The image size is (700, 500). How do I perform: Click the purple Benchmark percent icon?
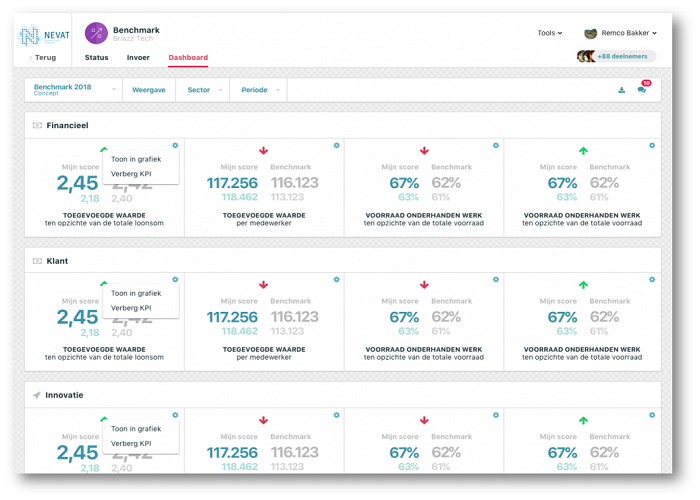(x=96, y=33)
